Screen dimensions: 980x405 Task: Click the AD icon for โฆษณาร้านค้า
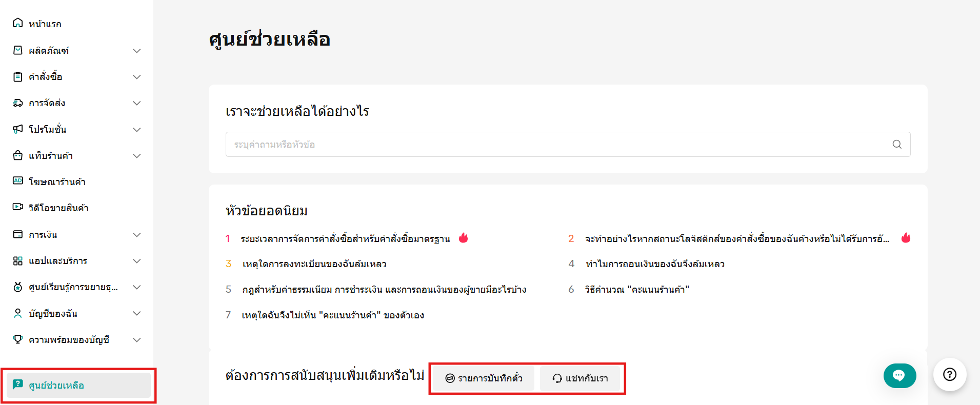tap(18, 181)
